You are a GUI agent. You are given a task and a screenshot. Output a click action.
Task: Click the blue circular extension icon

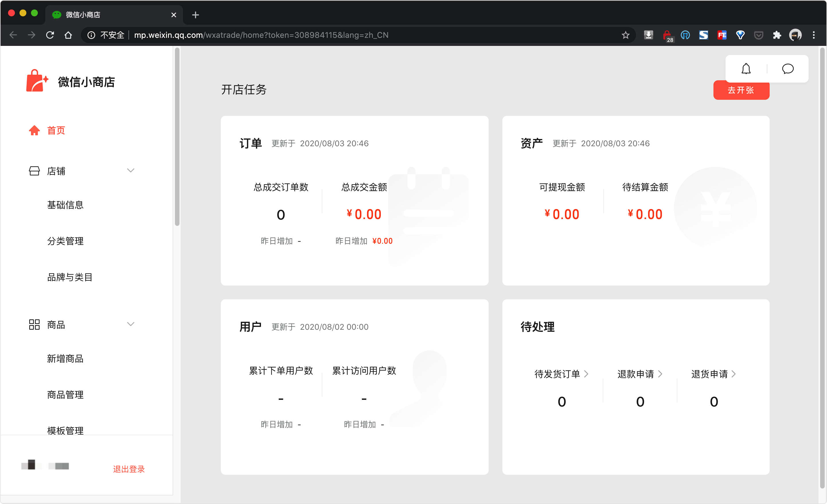(x=685, y=35)
